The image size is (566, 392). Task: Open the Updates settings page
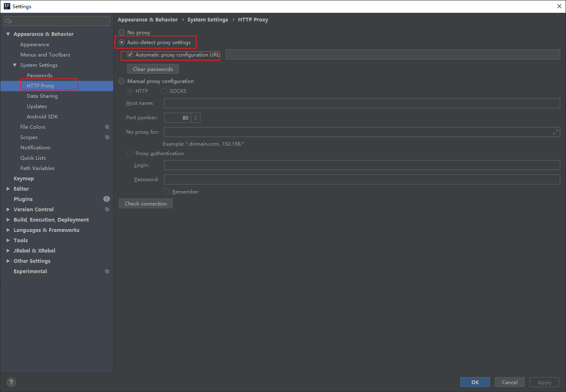[37, 106]
